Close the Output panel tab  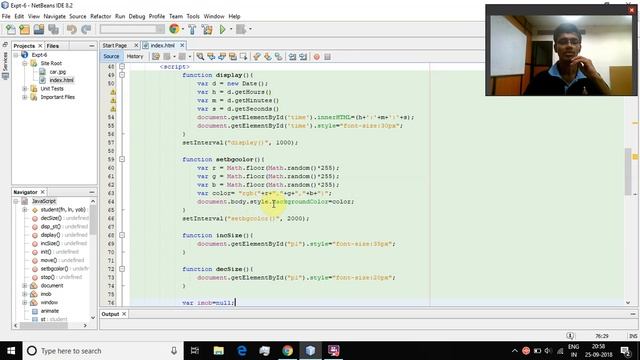(x=124, y=314)
